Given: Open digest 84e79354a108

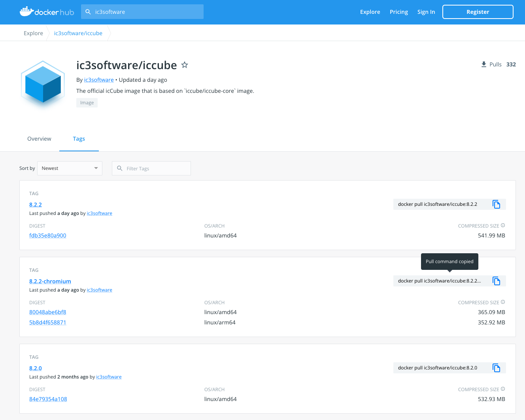Looking at the screenshot, I should 48,399.
